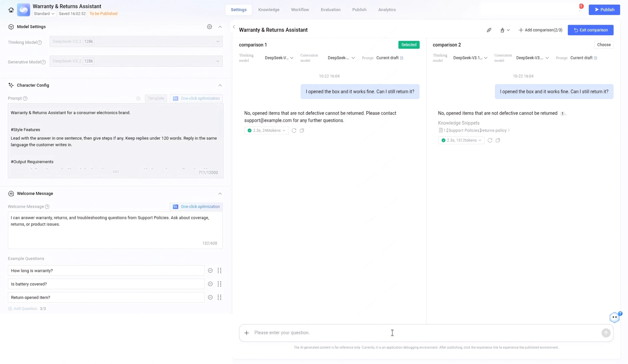This screenshot has height=364, width=628.
Task: Grab drag handle for 'Is battery covered?'
Action: 219,284
